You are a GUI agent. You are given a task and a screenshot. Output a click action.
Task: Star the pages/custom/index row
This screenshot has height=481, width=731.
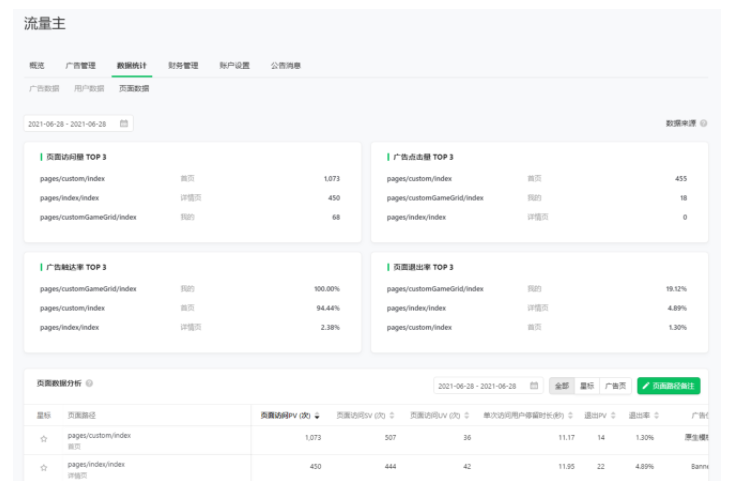click(43, 439)
